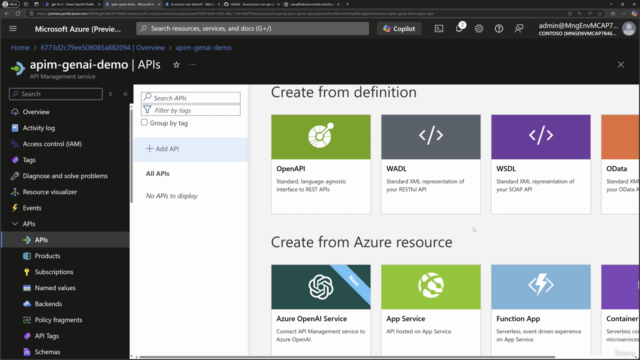This screenshot has width=640, height=360.
Task: Click the left menu Search field
Action: [x=56, y=94]
